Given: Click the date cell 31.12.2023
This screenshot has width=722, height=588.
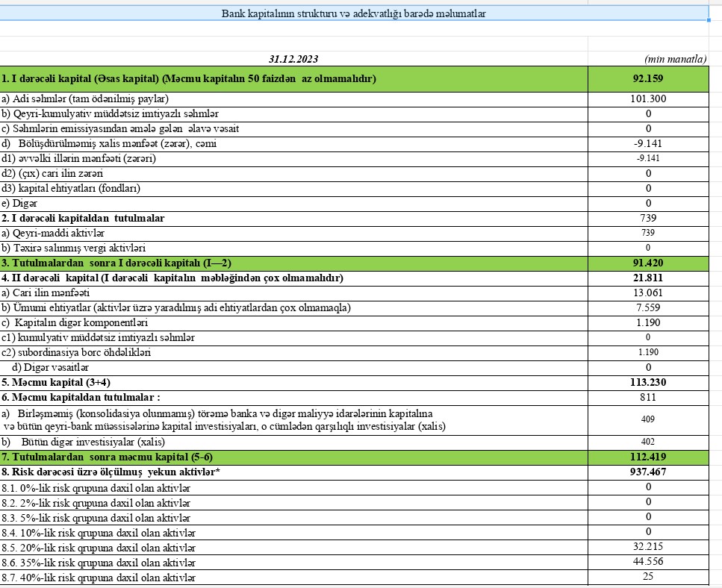Looking at the screenshot, I should pyautogui.click(x=297, y=58).
